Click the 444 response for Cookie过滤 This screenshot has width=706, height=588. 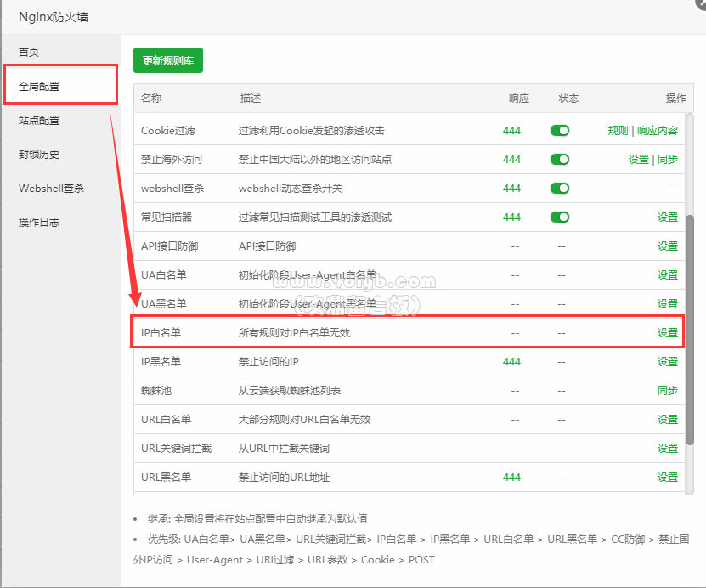[512, 131]
